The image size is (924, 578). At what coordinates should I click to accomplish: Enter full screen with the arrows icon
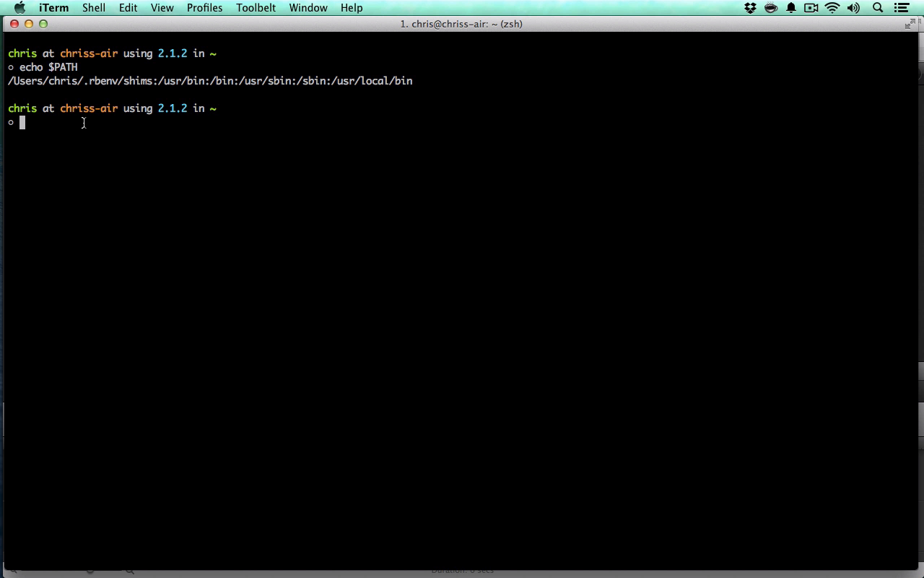pos(910,24)
